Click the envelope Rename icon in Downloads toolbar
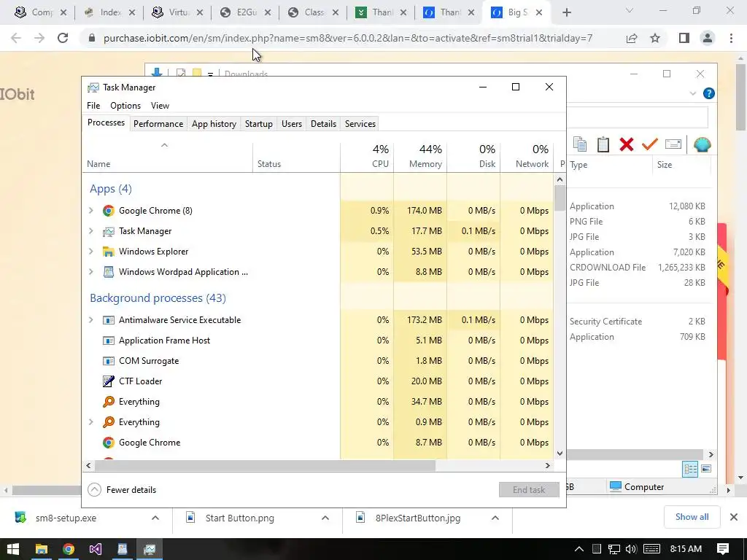Screen dimensions: 747x560 [673, 144]
